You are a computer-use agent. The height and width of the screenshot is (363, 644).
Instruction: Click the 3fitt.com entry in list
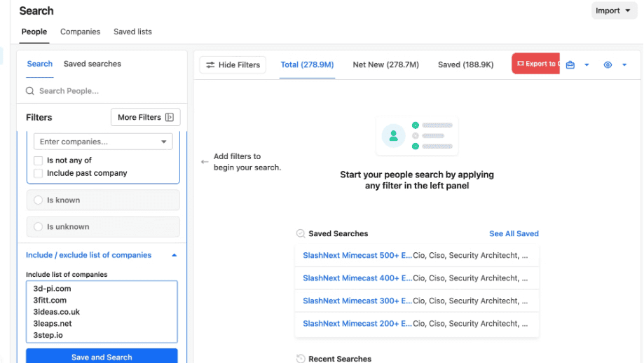(50, 300)
